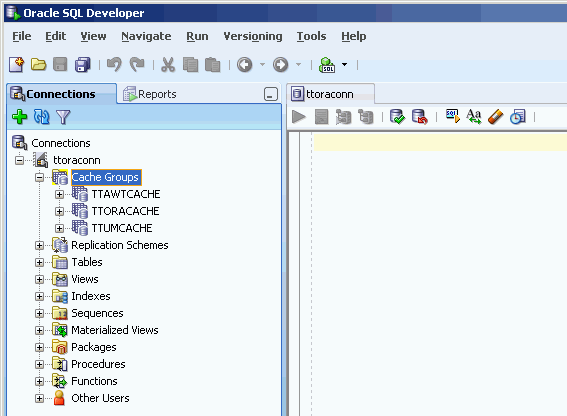Expand the Other Users node

[39, 398]
